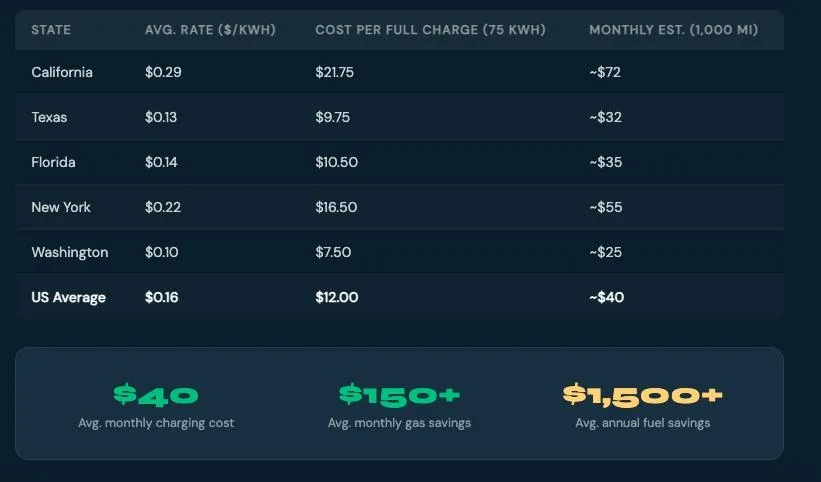
Task: Select the Avg. annual fuel savings caption
Action: click(x=642, y=423)
